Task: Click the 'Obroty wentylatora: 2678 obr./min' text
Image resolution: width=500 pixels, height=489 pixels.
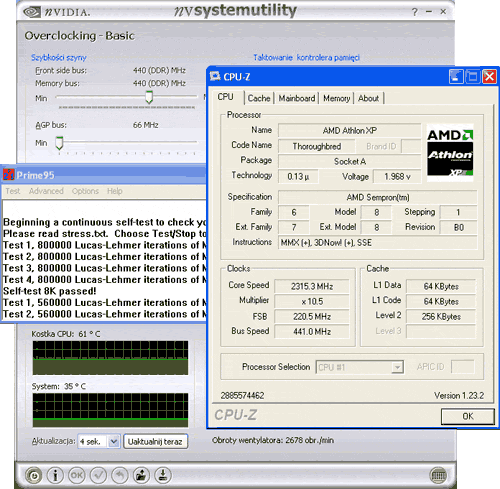Action: (273, 440)
